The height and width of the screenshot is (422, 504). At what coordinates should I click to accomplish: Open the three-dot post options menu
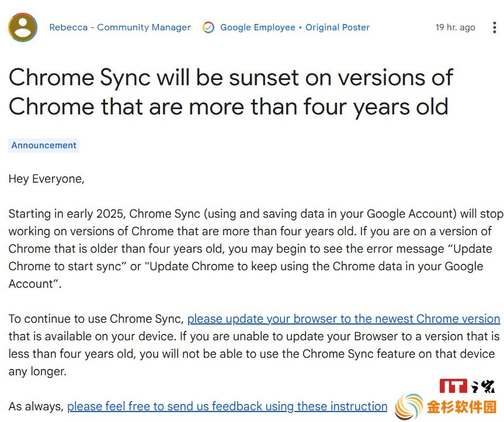click(494, 27)
